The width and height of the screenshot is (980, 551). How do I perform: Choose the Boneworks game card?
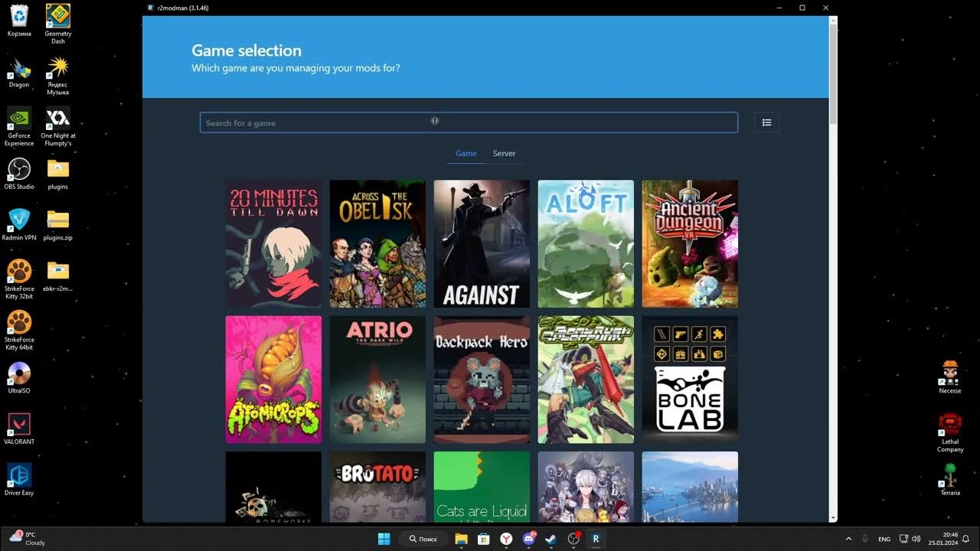click(x=273, y=487)
